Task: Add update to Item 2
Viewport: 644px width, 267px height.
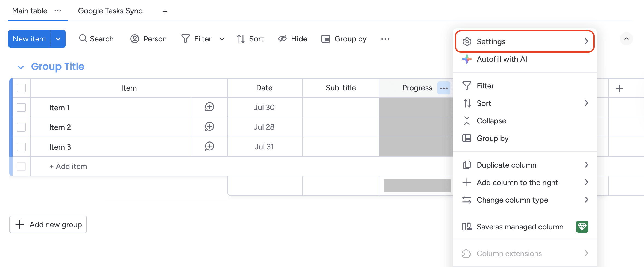Action: tap(210, 127)
